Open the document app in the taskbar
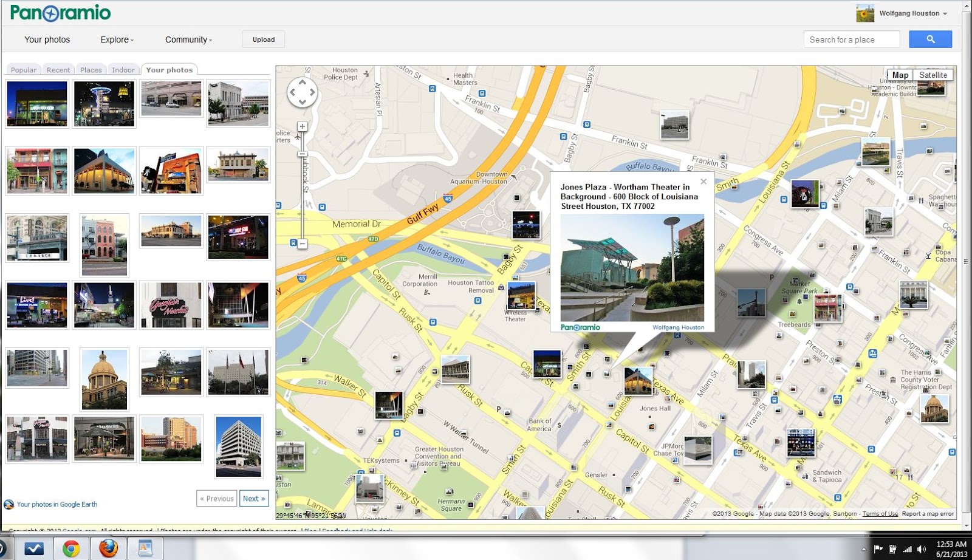Image resolution: width=972 pixels, height=560 pixels. (x=145, y=548)
